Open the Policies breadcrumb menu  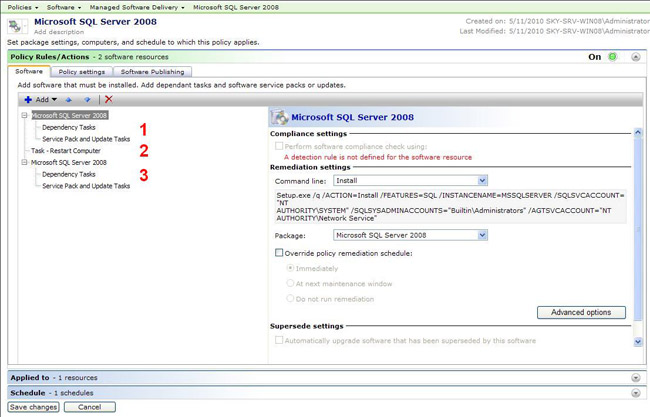[x=23, y=7]
